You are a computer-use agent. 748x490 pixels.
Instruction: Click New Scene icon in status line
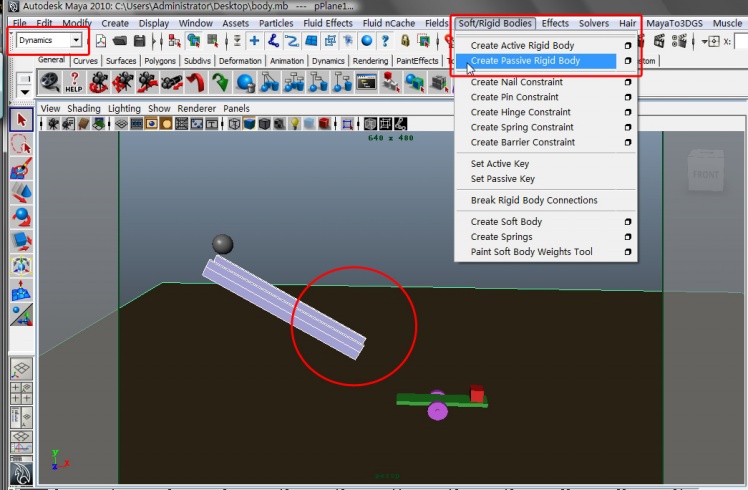[101, 41]
